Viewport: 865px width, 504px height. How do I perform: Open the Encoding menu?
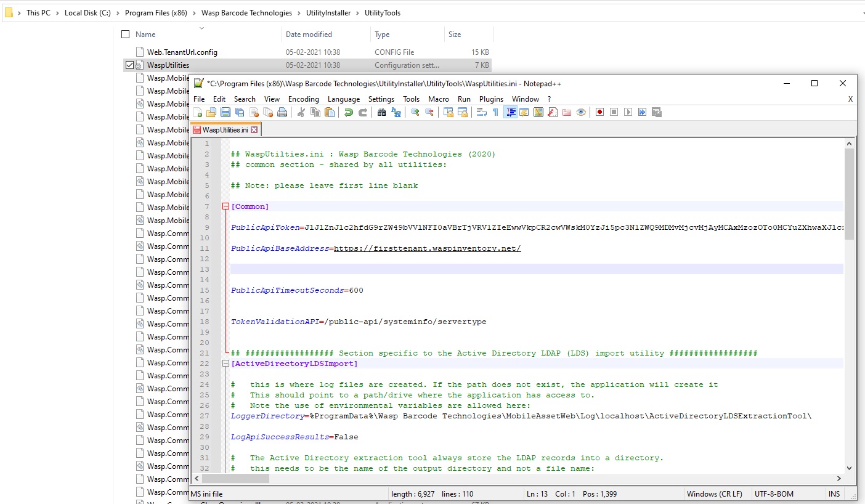(303, 99)
